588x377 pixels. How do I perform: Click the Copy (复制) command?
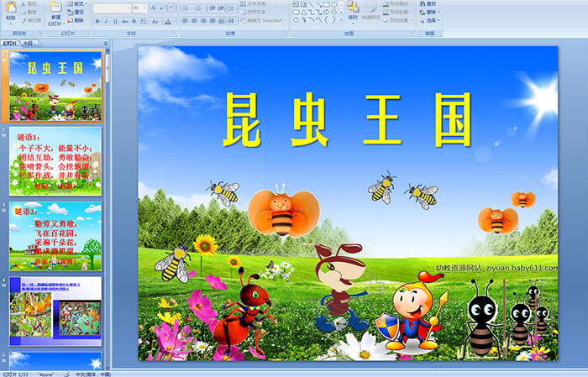pos(29,12)
